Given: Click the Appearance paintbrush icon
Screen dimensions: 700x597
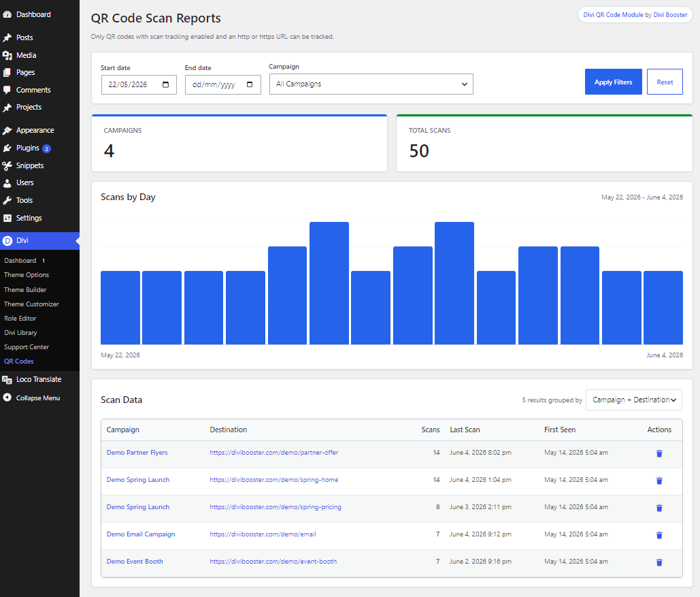Looking at the screenshot, I should (x=7, y=131).
